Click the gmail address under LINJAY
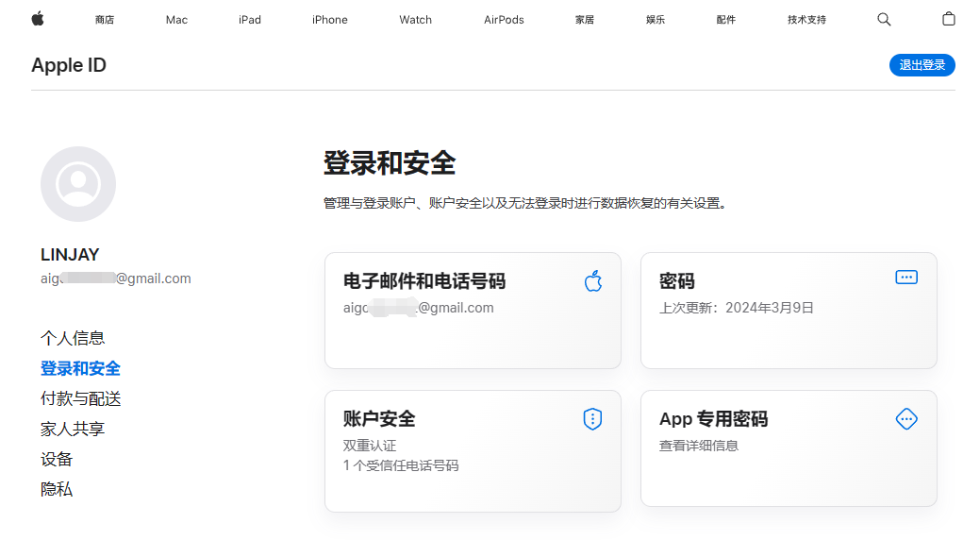The height and width of the screenshot is (540, 980). coord(116,278)
